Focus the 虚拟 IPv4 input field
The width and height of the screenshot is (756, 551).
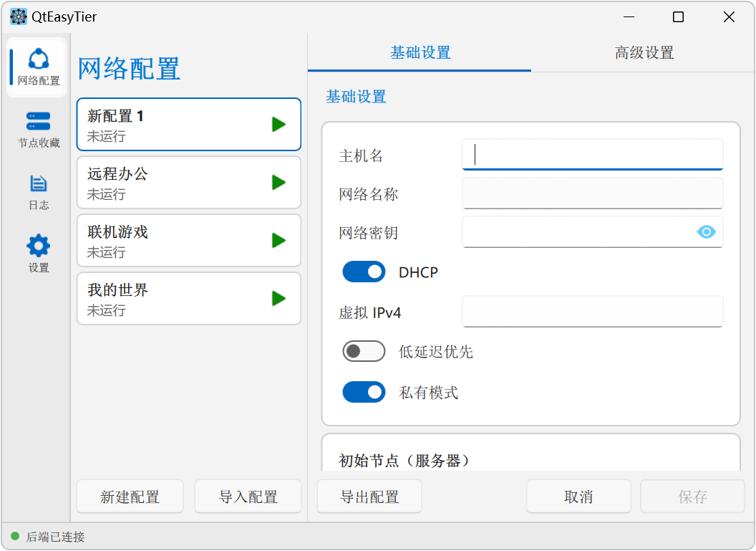(593, 312)
